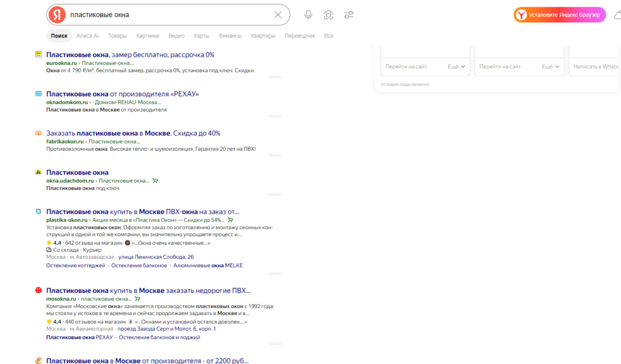This screenshot has height=364, width=621.
Task: Open Пластиковые окна РЕХАУ sitelink
Action: [x=79, y=337]
